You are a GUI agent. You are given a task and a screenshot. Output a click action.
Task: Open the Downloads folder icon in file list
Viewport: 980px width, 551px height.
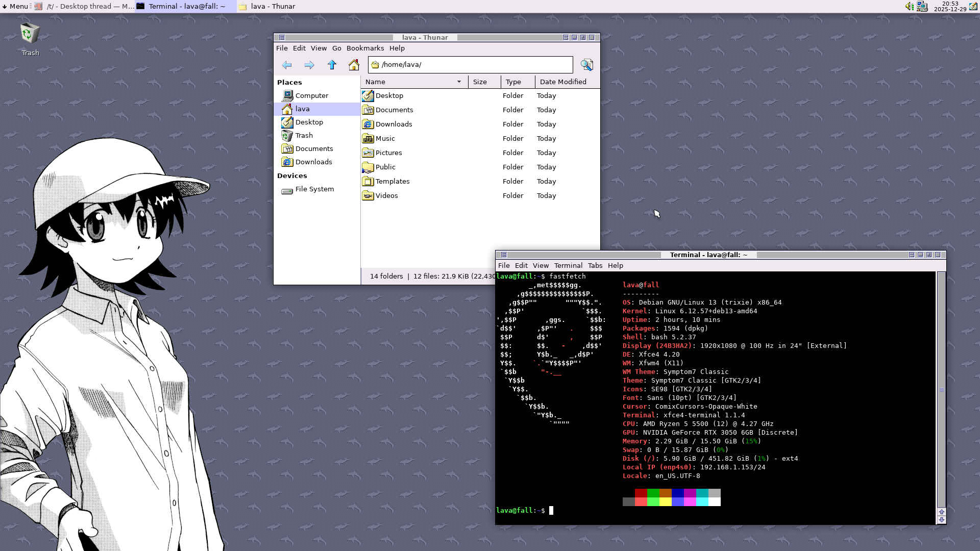click(368, 124)
